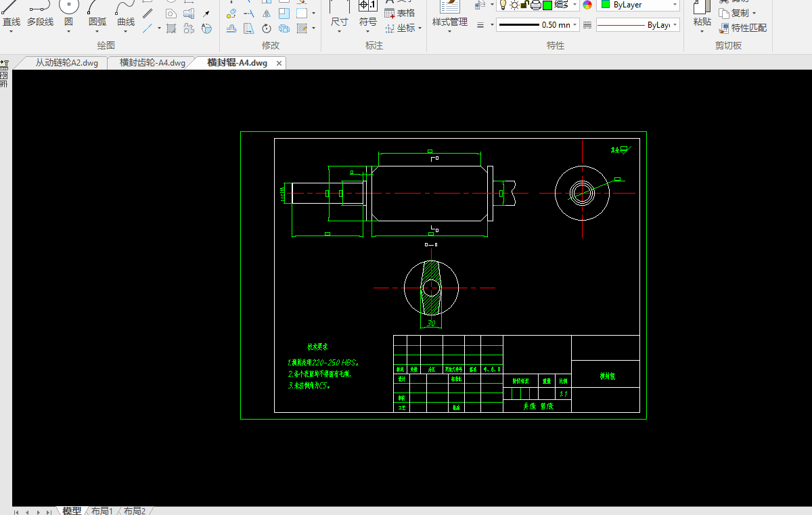
Task: Switch to the 布局1 layout tab
Action: coord(101,511)
